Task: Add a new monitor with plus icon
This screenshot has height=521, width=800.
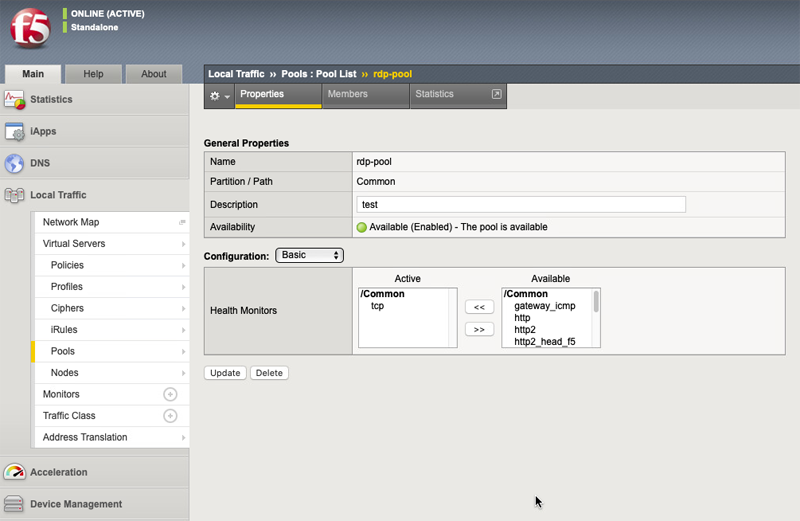Action: (x=170, y=394)
